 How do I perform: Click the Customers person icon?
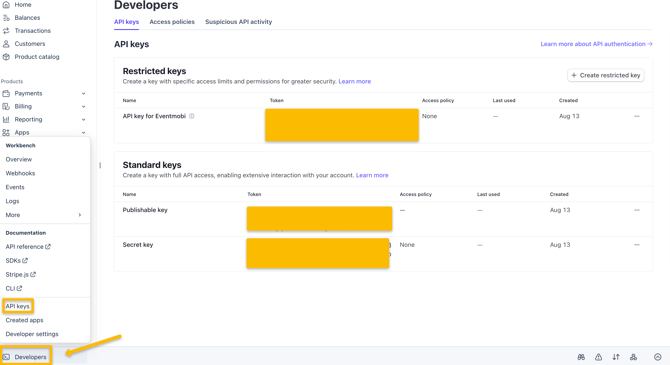[6, 44]
